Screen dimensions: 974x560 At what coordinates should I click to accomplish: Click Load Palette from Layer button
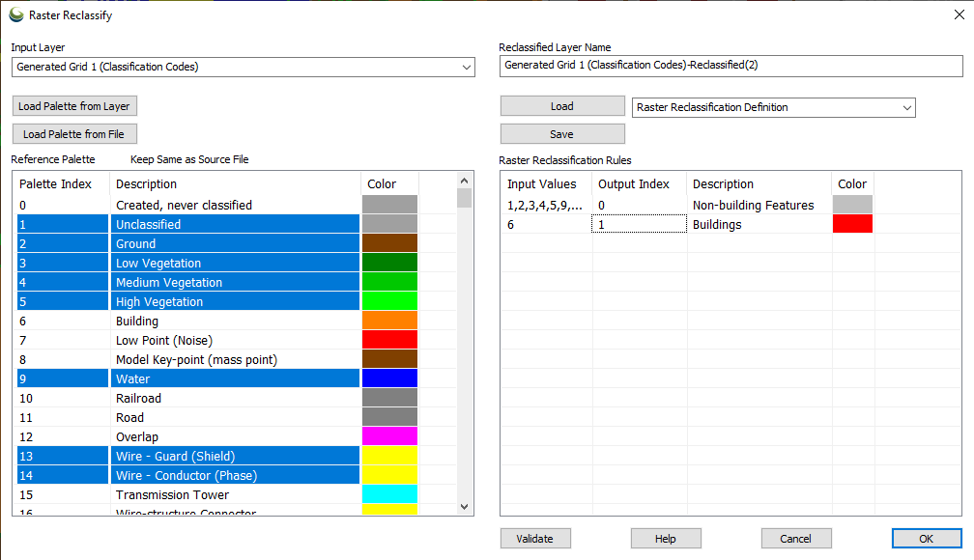(74, 106)
